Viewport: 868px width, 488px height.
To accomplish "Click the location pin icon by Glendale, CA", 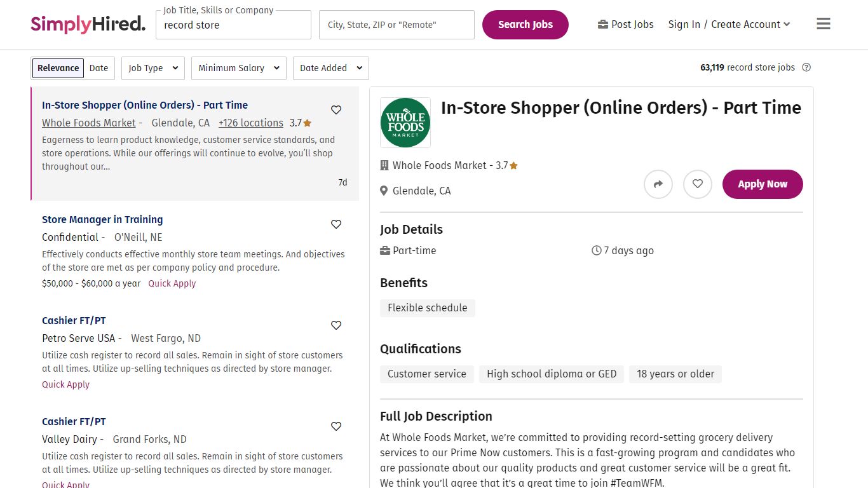I will (x=384, y=191).
